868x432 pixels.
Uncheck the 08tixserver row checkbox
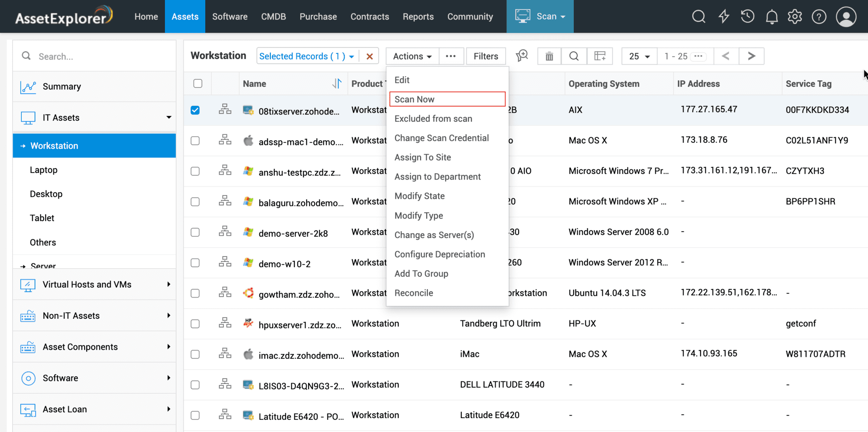coord(195,110)
